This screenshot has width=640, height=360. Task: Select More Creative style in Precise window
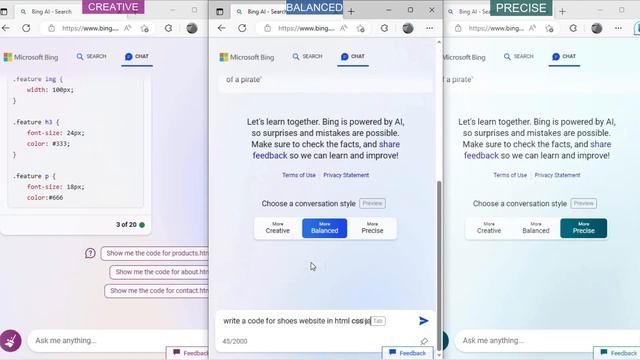coord(489,228)
